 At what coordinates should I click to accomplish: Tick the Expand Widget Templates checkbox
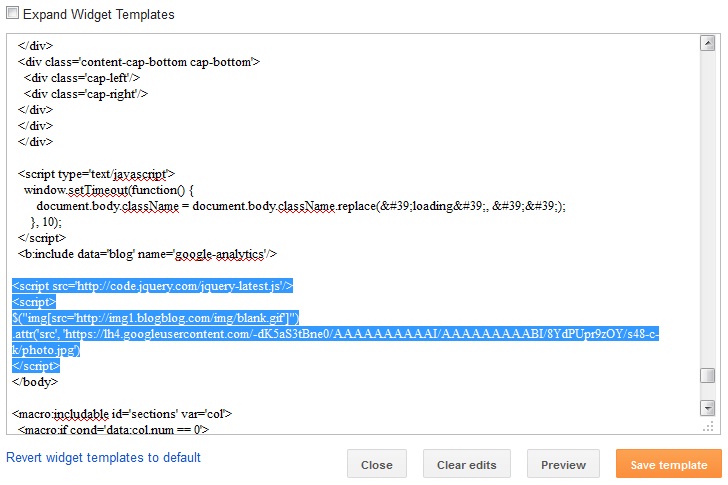(13, 13)
